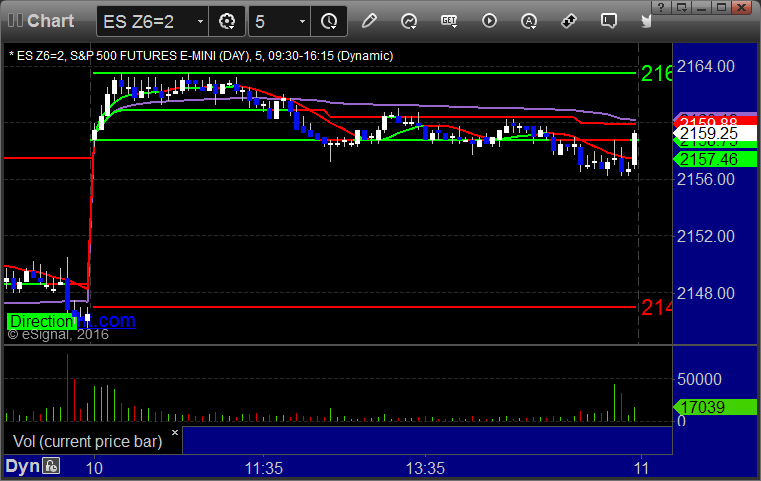Minimize the chart window
This screenshot has height=481, width=761.
(702, 7)
